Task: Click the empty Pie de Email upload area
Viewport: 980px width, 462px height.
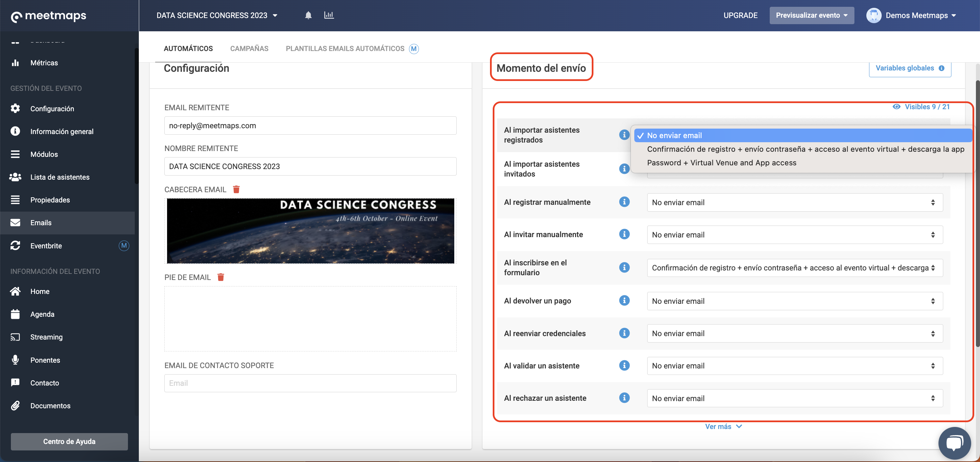Action: coord(310,319)
